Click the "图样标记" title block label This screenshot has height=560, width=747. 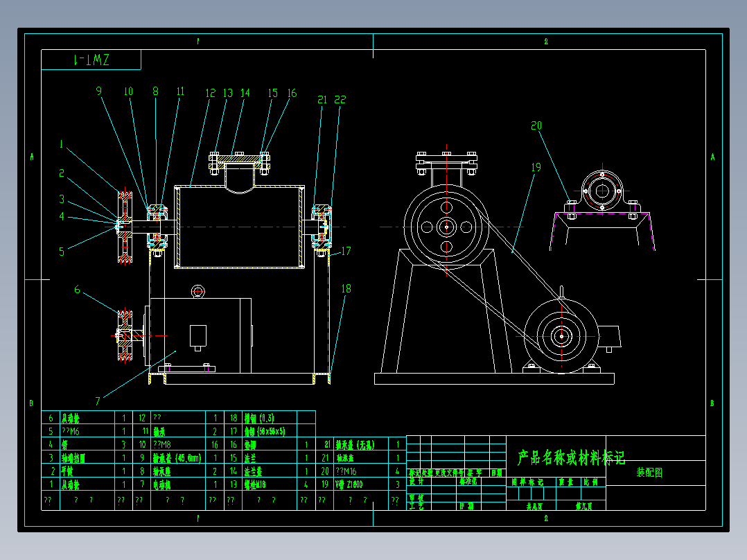point(527,482)
